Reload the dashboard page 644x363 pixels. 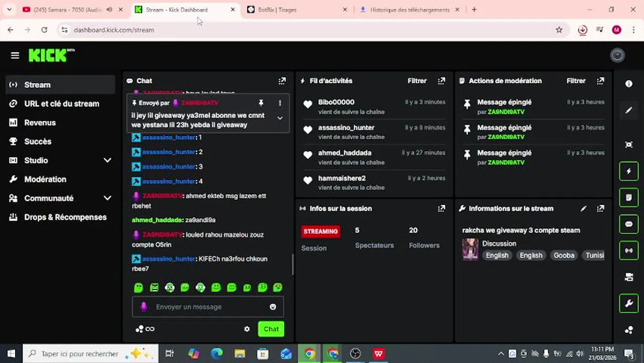coord(44,30)
